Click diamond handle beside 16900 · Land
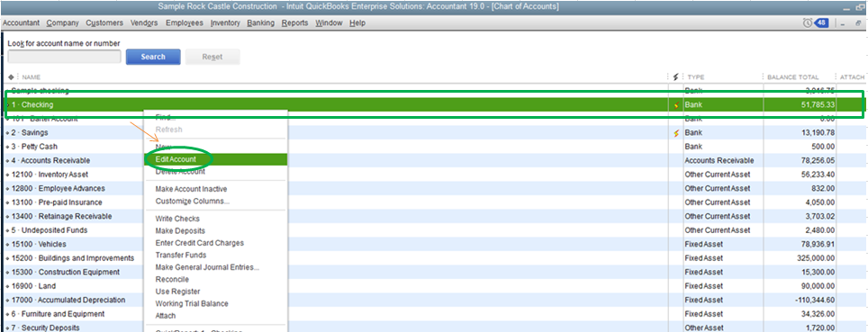The height and width of the screenshot is (332, 868). point(7,286)
